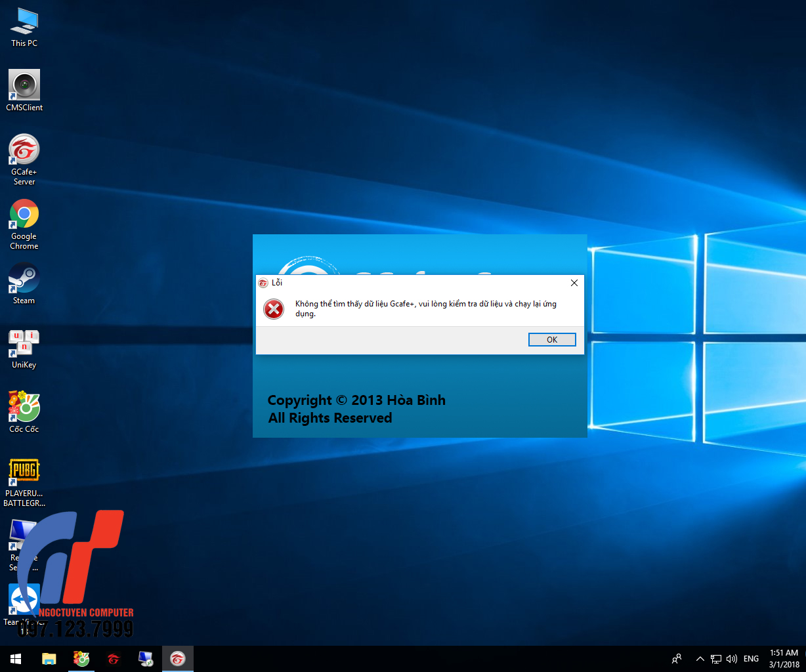Open the This PC desktop icon
The height and width of the screenshot is (672, 806).
[x=24, y=28]
